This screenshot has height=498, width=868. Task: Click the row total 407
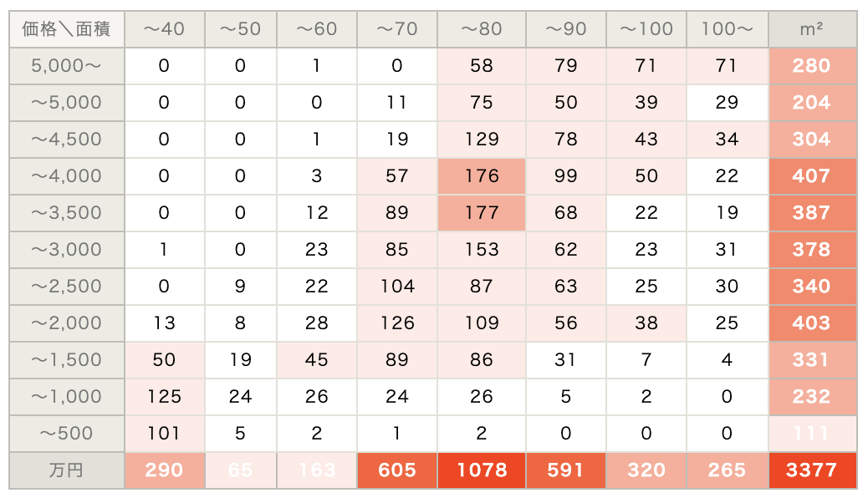[813, 176]
